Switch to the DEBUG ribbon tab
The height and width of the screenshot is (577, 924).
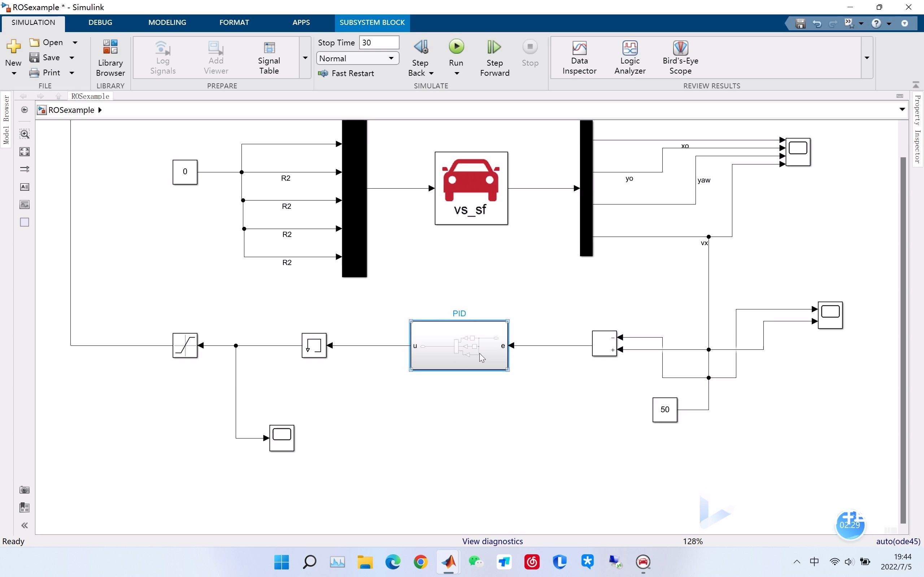(x=100, y=22)
